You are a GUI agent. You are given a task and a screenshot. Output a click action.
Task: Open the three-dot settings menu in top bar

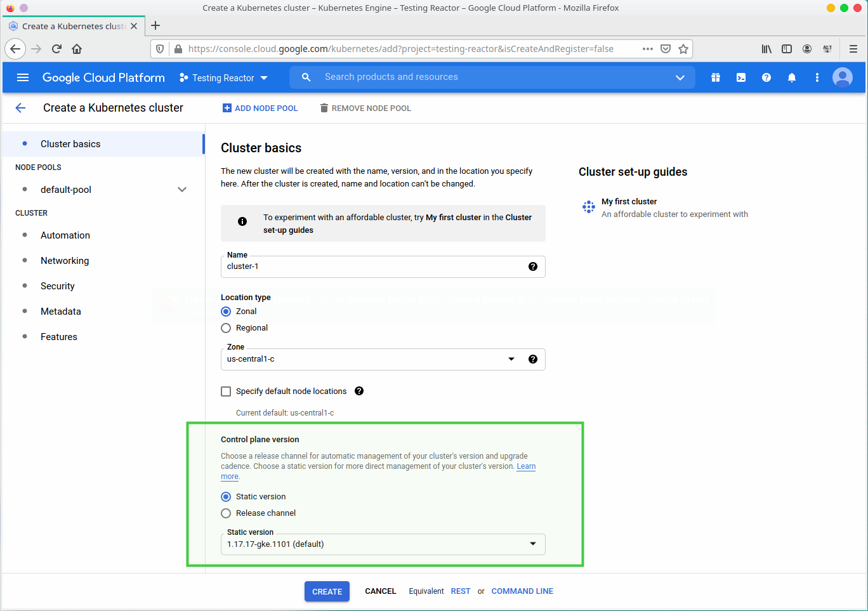817,77
